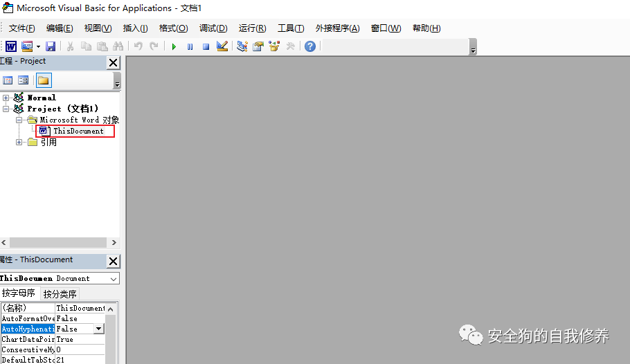The width and height of the screenshot is (630, 364).
Task: Open the 窗口(W) menu
Action: pos(386,28)
